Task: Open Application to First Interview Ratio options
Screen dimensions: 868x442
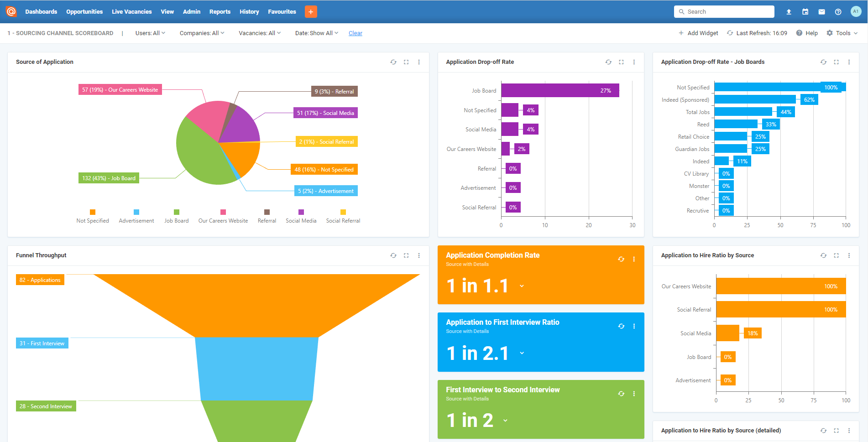Action: 634,326
